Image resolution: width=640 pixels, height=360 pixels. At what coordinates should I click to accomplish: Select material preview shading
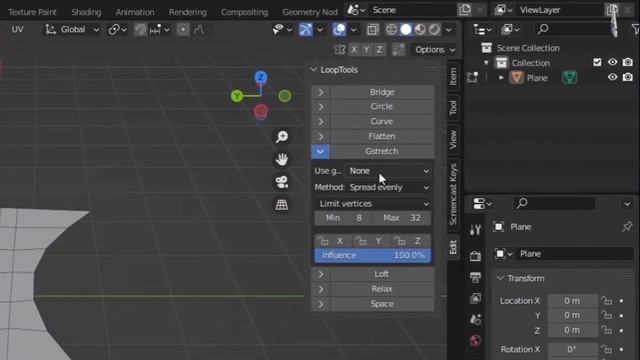pyautogui.click(x=420, y=29)
